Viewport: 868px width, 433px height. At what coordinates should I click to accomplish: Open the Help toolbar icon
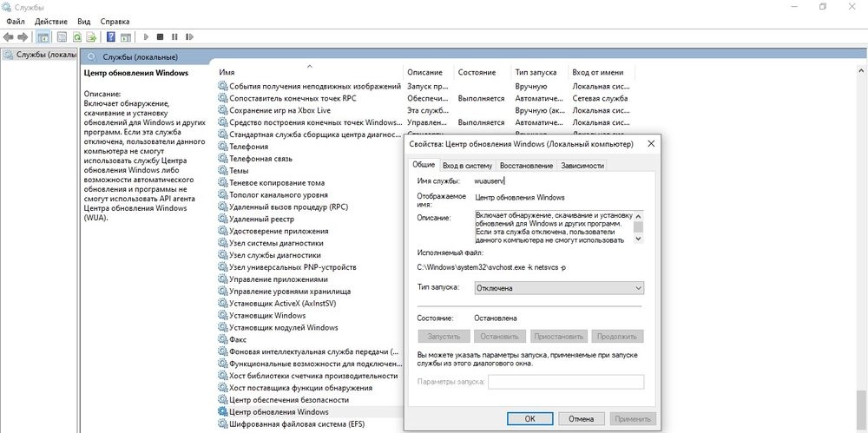(x=111, y=37)
